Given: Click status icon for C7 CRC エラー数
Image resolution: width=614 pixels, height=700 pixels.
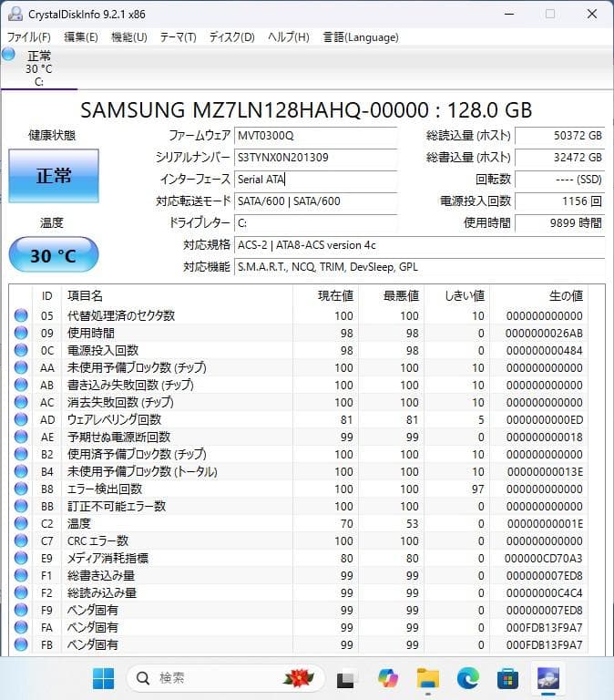Looking at the screenshot, I should (21, 540).
